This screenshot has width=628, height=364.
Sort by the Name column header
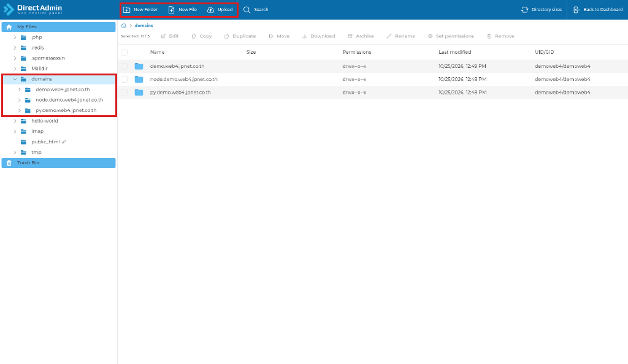point(158,53)
